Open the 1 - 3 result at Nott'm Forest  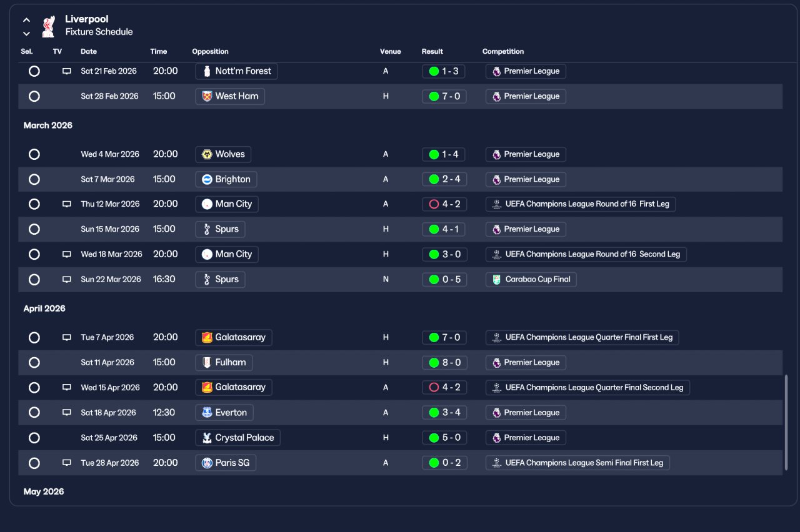(x=443, y=71)
